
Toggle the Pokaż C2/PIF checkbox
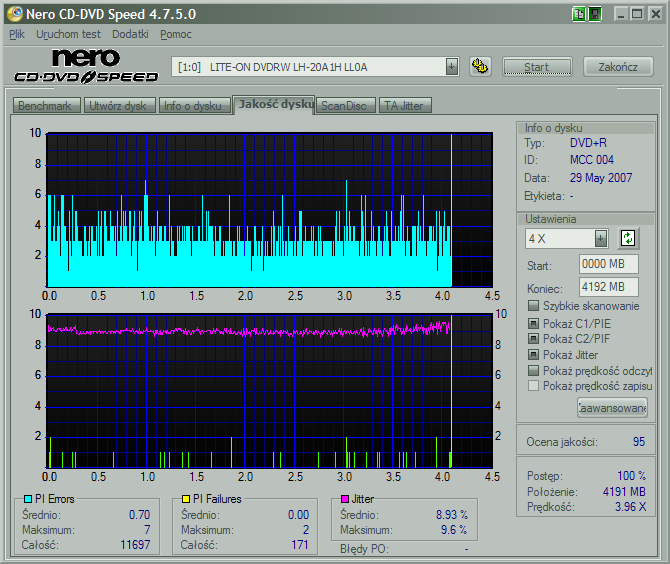click(533, 339)
